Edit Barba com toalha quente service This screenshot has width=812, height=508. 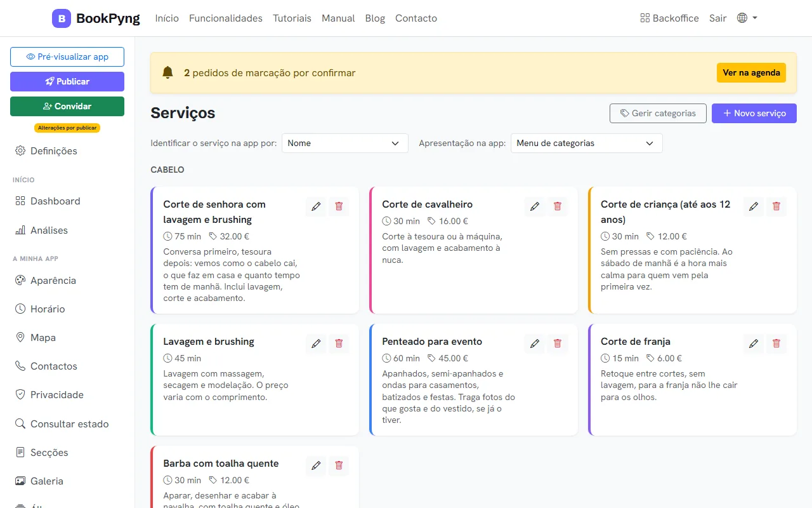[316, 465]
